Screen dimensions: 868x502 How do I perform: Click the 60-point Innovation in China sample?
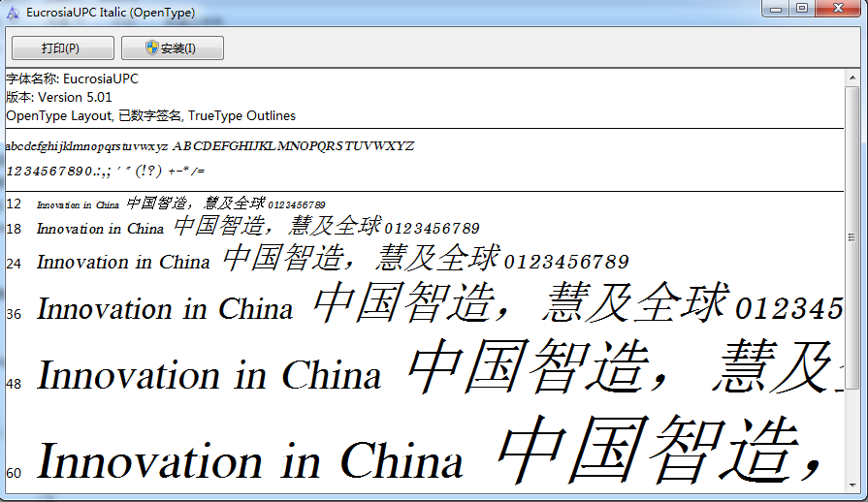point(249,461)
